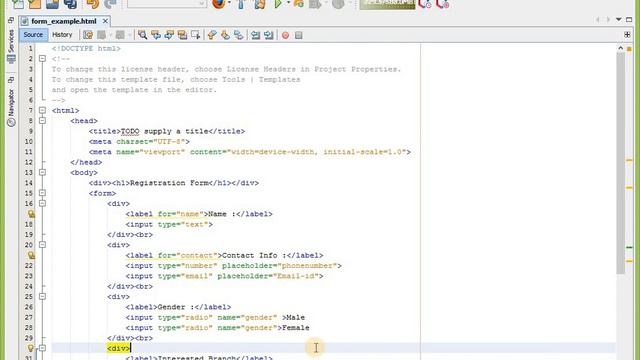The height and width of the screenshot is (360, 640).
Task: Open the Run Project dropdown arrow
Action: (x=288, y=3)
